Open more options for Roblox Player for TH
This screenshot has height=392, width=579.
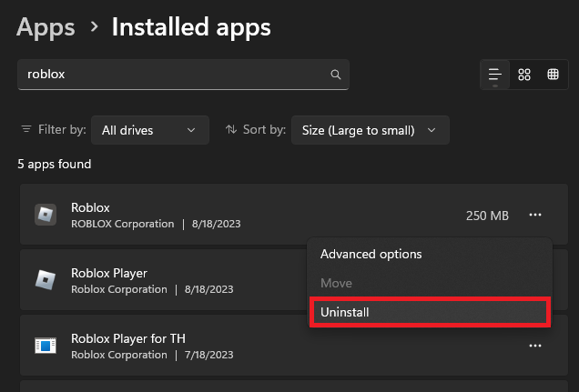point(535,346)
